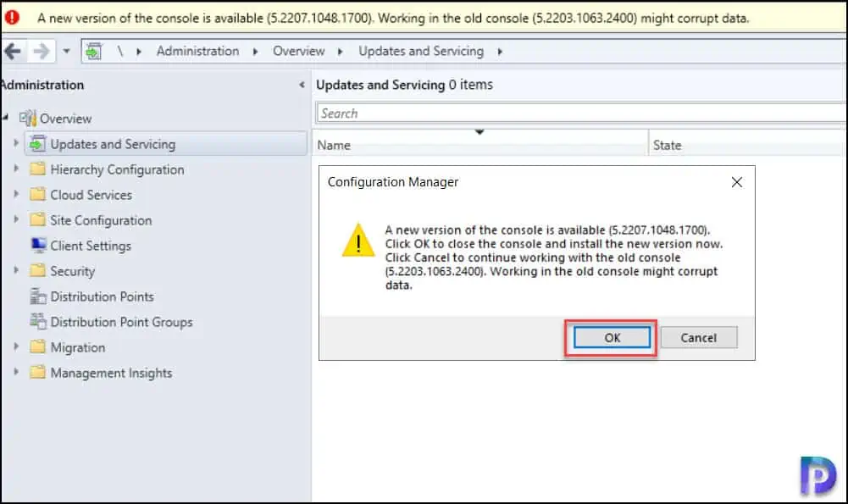Click the Management Insights folder icon
The image size is (848, 504).
[37, 372]
